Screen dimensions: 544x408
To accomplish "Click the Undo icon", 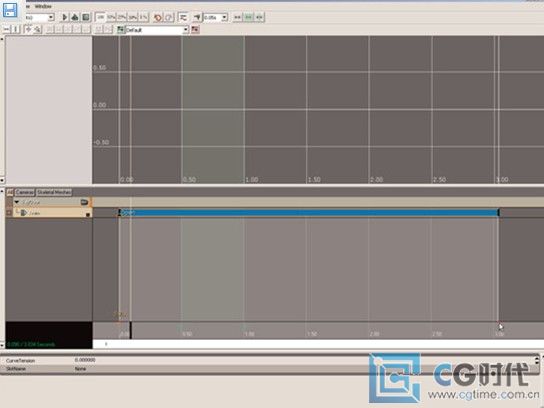I will click(x=158, y=17).
